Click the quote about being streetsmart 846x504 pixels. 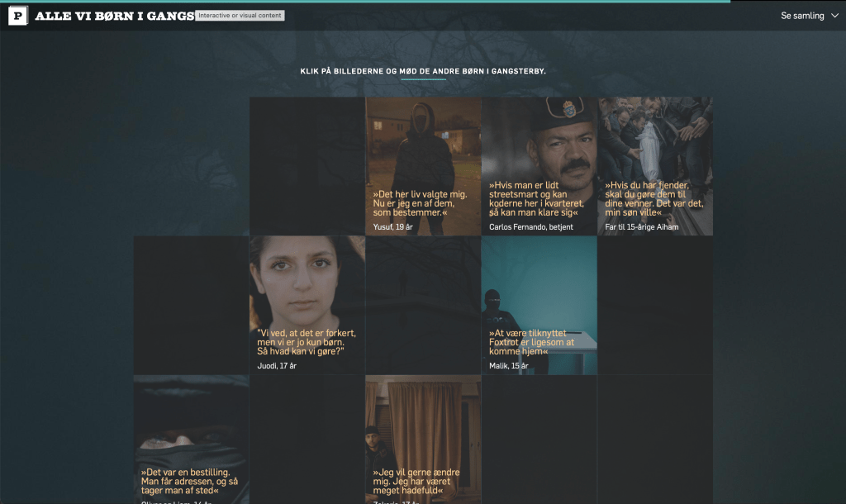[537, 199]
